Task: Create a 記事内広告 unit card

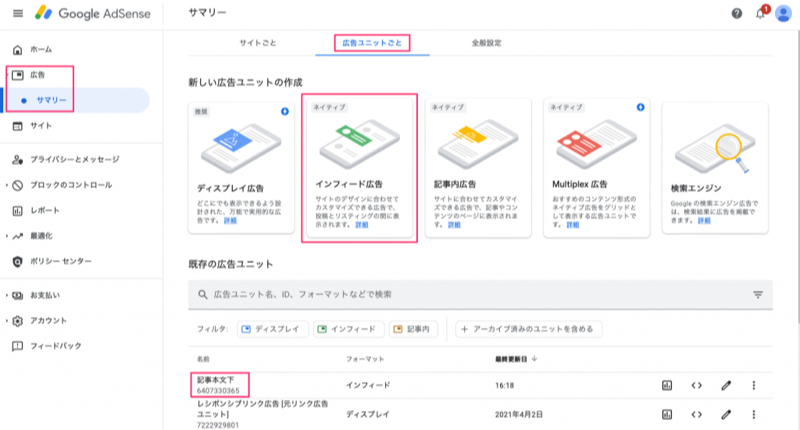Action: pos(478,168)
